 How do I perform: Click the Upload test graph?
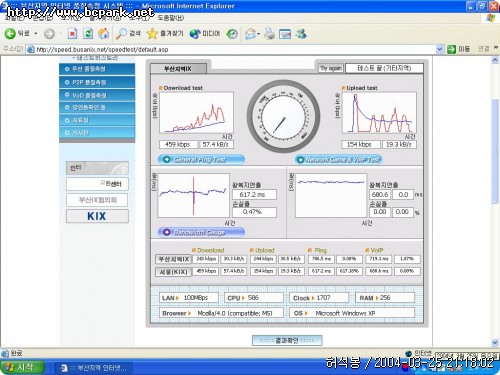point(379,113)
